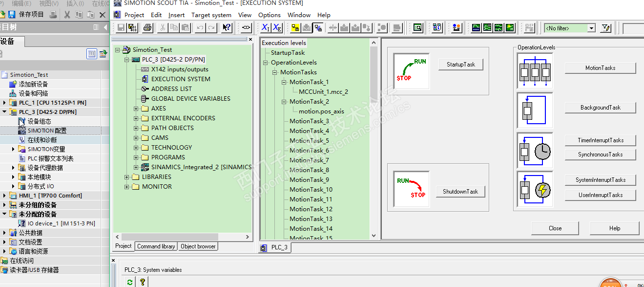644x287 pixels.
Task: Open the Target system menu
Action: tap(211, 15)
